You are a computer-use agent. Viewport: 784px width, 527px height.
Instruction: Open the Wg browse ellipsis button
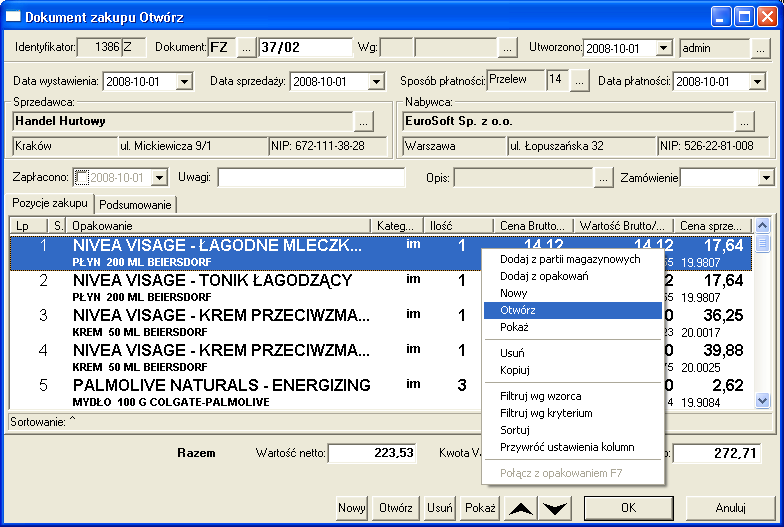click(x=507, y=48)
